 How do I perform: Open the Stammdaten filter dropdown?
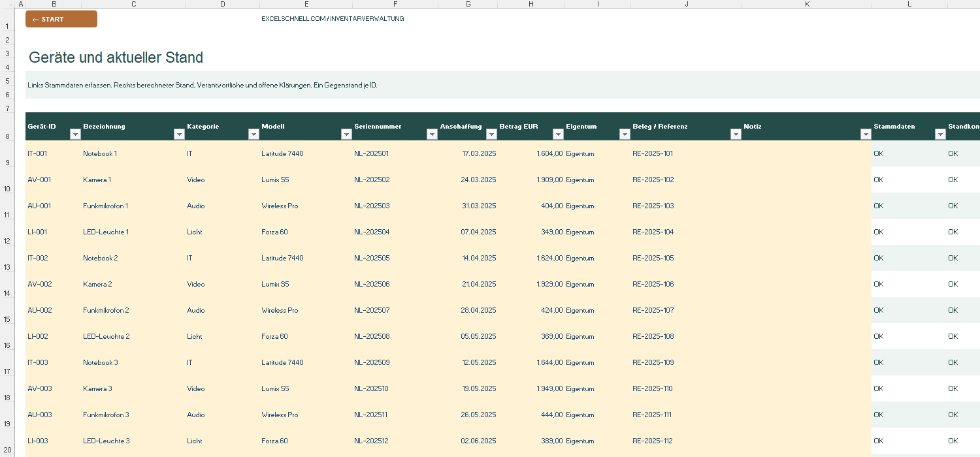point(940,134)
